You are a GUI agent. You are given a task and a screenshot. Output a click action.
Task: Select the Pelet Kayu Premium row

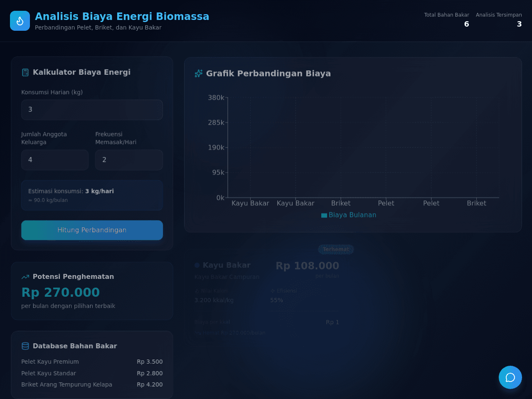(x=92, y=362)
